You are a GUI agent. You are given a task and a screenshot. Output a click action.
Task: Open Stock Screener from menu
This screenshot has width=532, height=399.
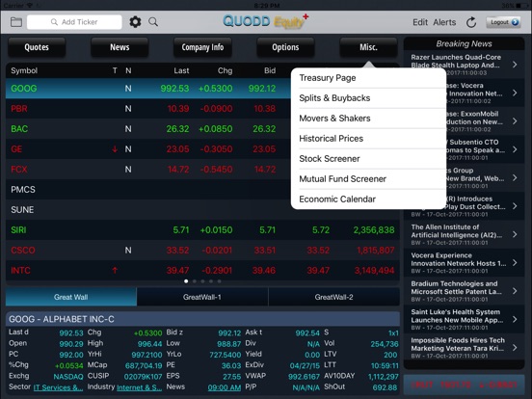[368, 159]
